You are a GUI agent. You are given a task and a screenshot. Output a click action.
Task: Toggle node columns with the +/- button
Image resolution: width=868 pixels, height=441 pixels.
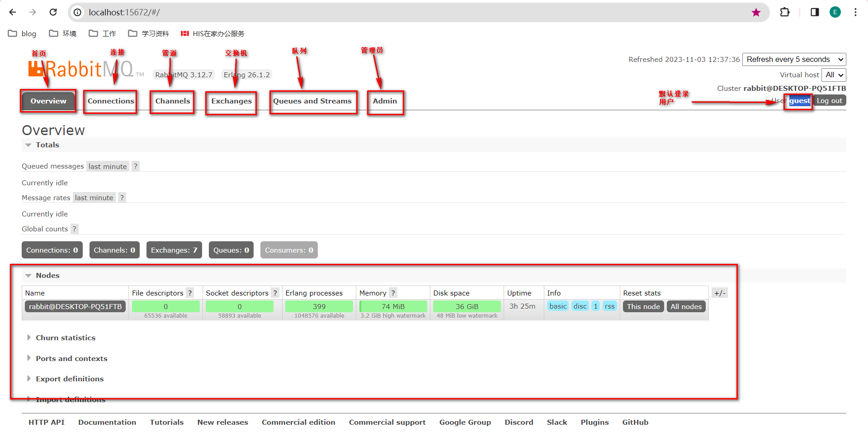720,293
